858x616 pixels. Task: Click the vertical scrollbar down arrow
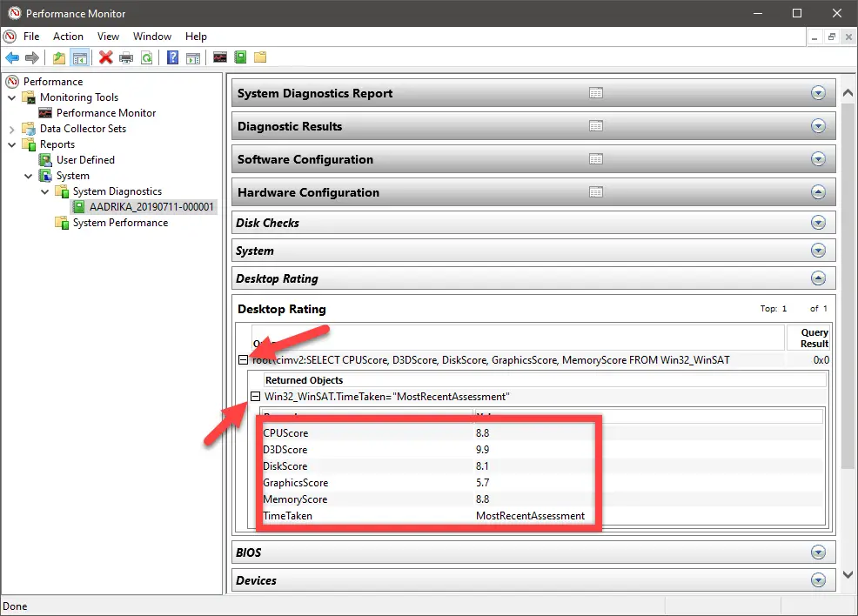[x=848, y=575]
